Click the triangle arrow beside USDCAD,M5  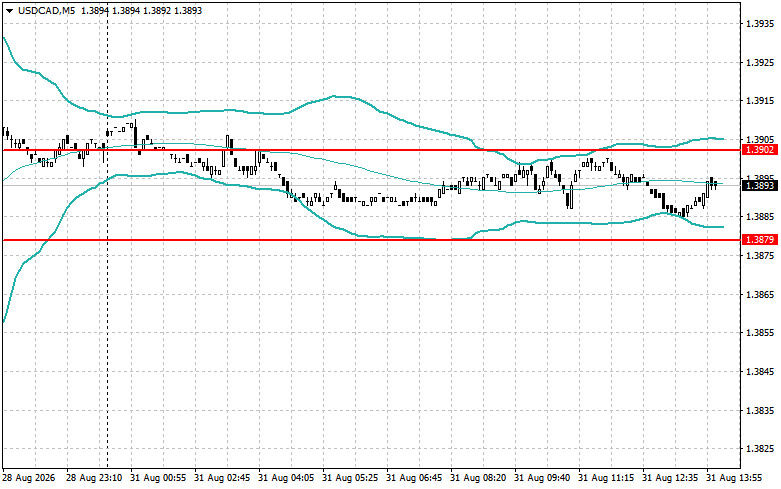click(9, 11)
